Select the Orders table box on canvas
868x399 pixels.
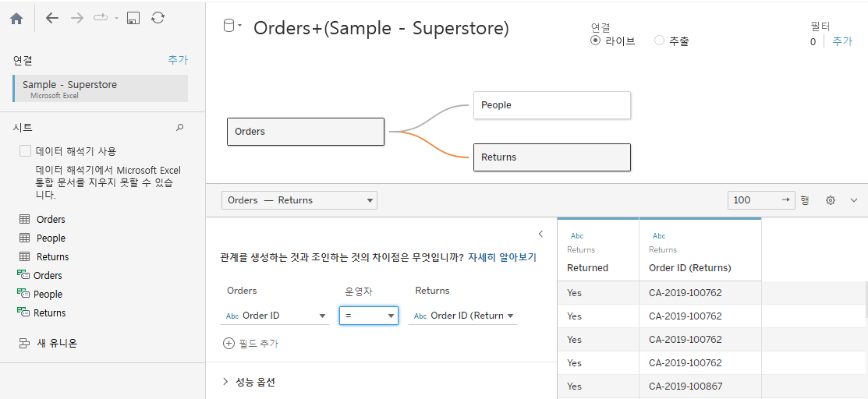(x=306, y=132)
